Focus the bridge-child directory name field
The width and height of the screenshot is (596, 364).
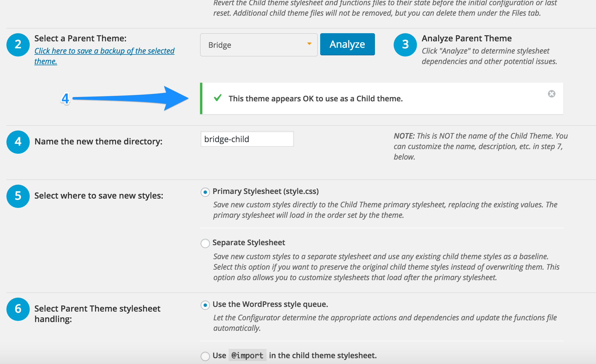(247, 139)
